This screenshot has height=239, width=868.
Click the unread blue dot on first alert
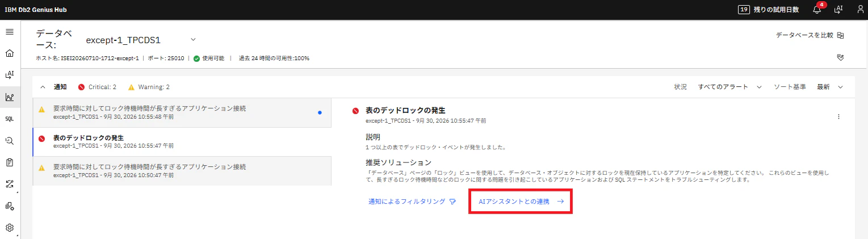coord(320,112)
